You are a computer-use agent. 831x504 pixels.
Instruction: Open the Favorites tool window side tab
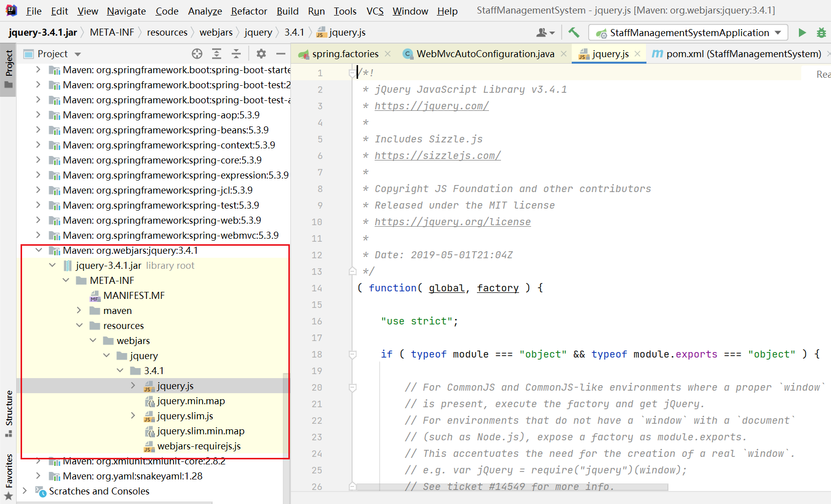point(9,476)
